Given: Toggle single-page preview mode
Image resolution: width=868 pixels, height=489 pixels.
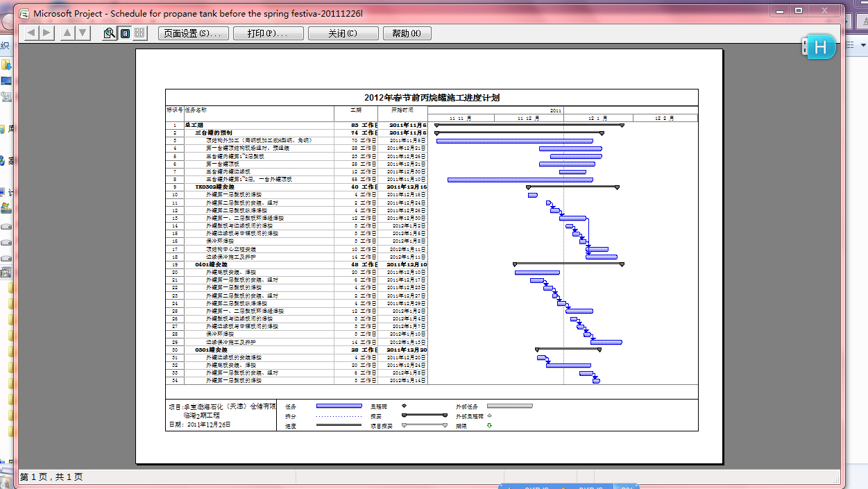Looking at the screenshot, I should pyautogui.click(x=124, y=33).
